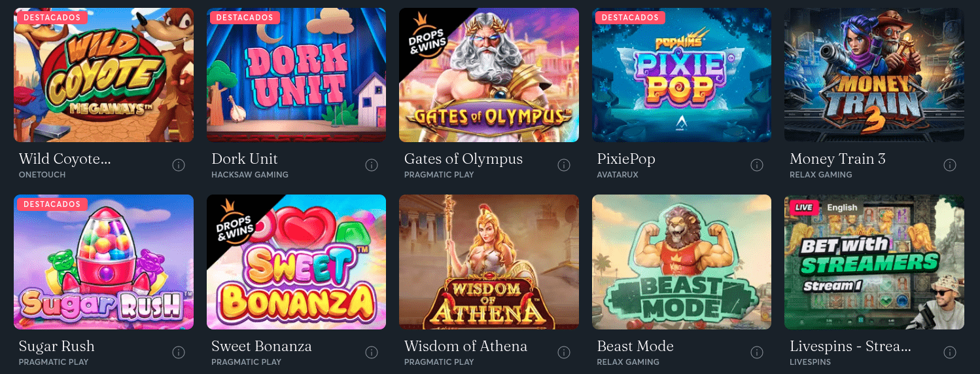
Task: Open the Wild Coyote Megaways thumbnail
Action: 104,75
